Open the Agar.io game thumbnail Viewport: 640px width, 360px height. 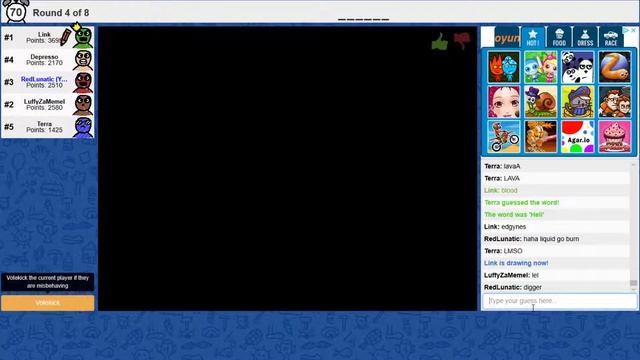click(578, 136)
